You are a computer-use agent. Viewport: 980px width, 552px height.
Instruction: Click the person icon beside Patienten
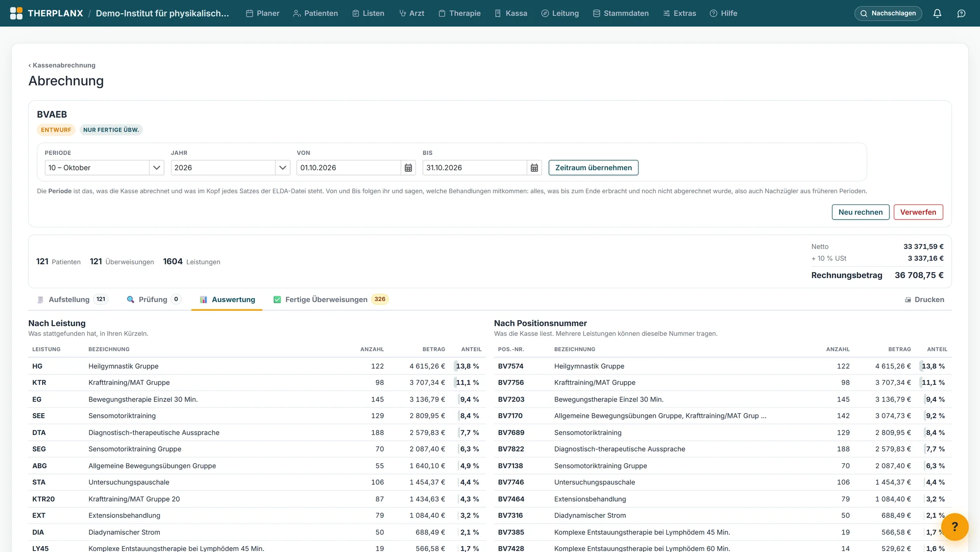pos(297,13)
